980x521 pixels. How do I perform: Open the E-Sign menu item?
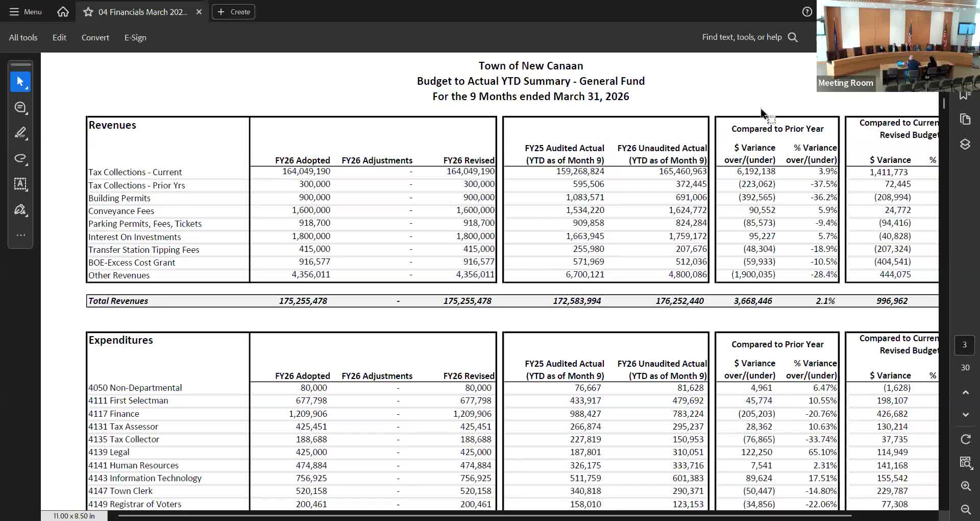click(x=135, y=37)
